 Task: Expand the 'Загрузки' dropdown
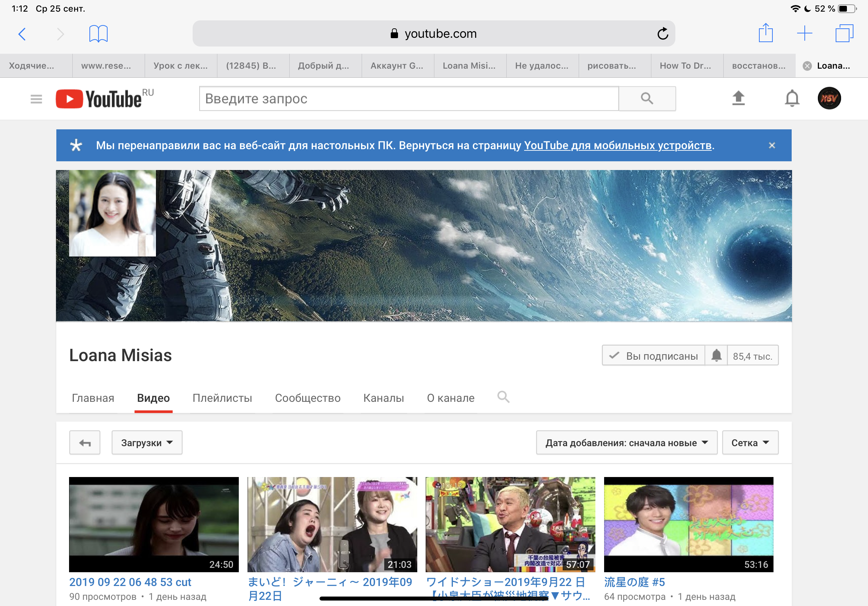click(147, 443)
